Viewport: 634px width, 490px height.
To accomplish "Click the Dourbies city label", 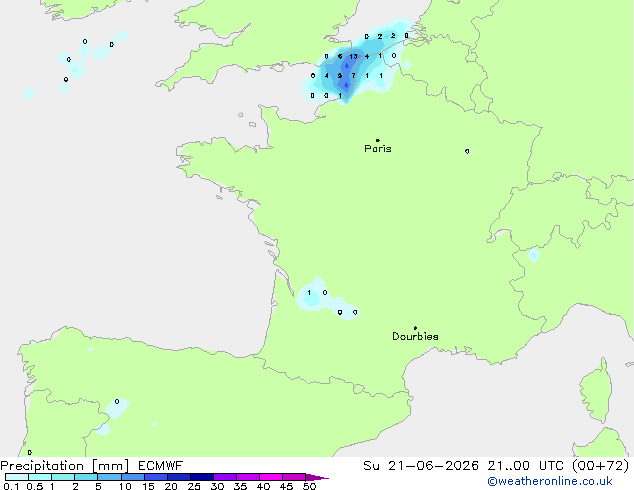I will pyautogui.click(x=415, y=336).
